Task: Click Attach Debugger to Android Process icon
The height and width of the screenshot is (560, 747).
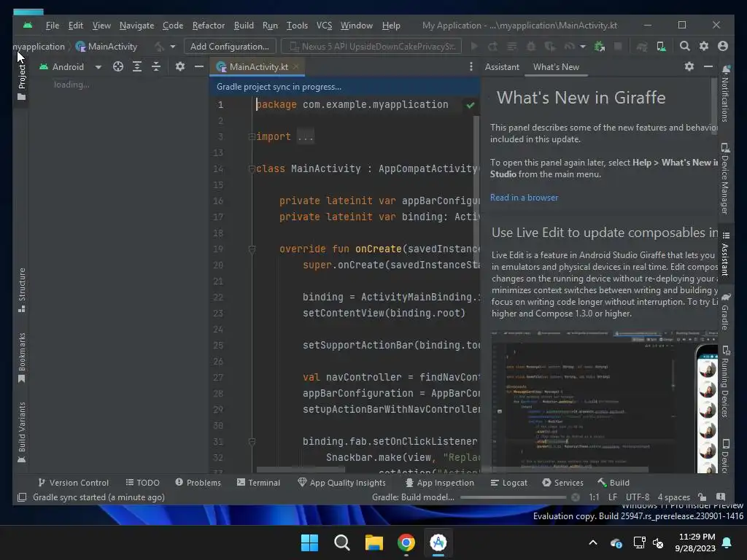Action: pyautogui.click(x=600, y=46)
